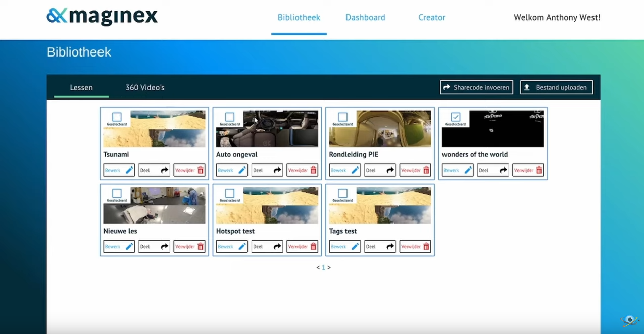This screenshot has width=644, height=334.
Task: Click page number 1 in pagination
Action: tap(323, 268)
